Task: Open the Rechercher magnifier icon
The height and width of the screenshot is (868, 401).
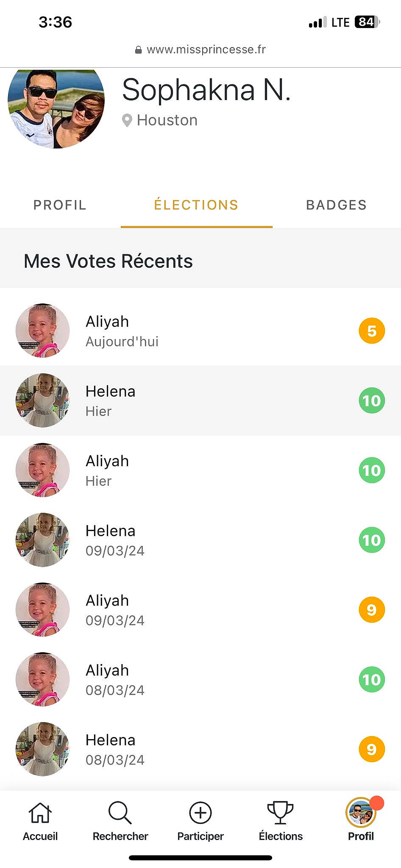Action: [x=120, y=813]
